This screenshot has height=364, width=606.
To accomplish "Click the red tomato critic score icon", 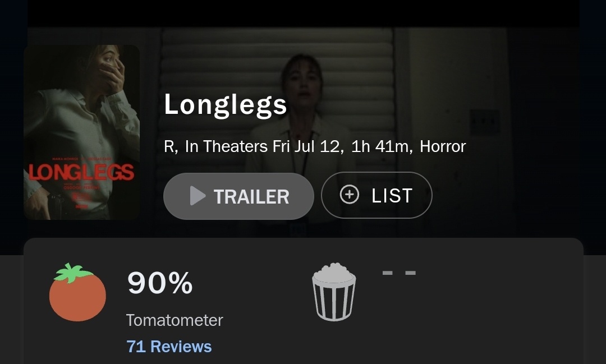I will tap(77, 293).
